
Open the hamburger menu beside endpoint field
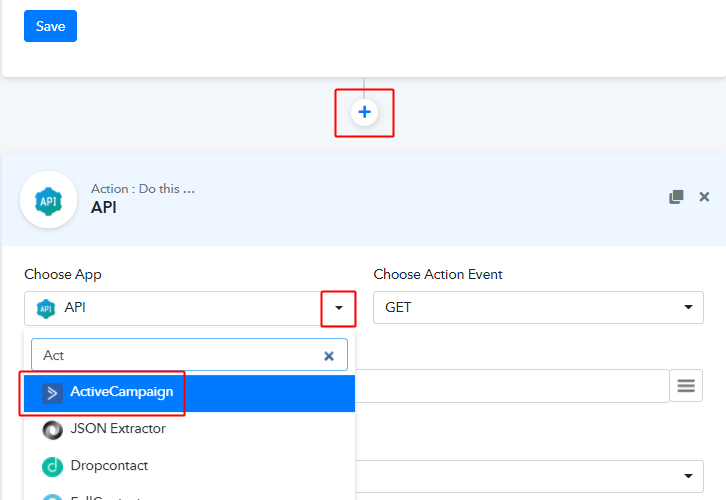pyautogui.click(x=686, y=386)
